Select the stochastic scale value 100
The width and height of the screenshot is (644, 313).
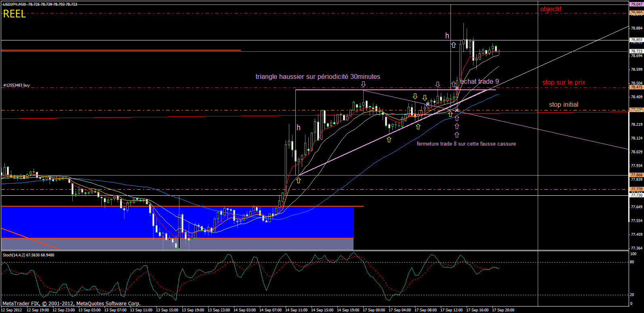pos(633,254)
